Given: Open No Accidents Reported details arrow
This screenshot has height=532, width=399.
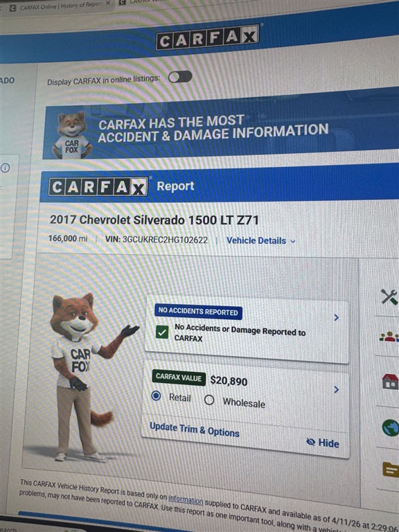Looking at the screenshot, I should point(336,317).
